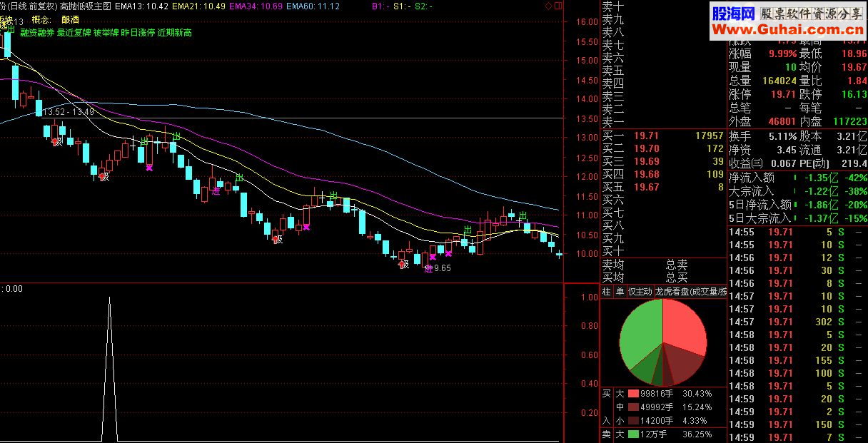
Task: Click the 总买 label
Action: 677,277
